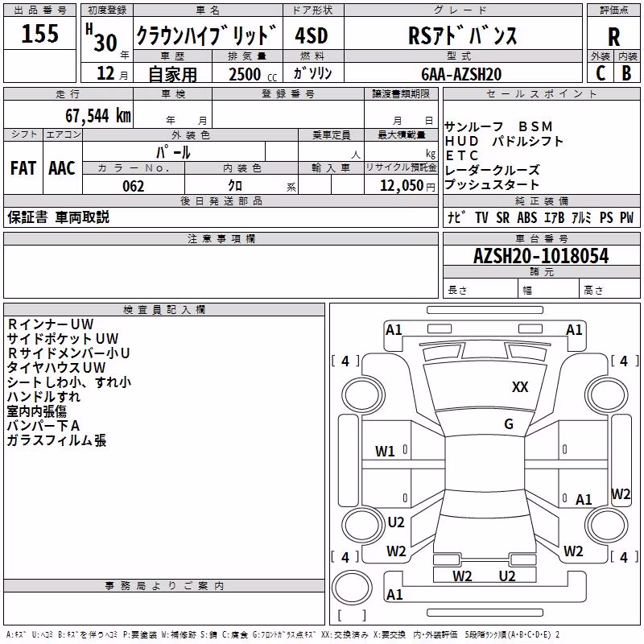644x644 pixels.
Task: Click inspector note サイドポケットUW
Action: pyautogui.click(x=63, y=338)
